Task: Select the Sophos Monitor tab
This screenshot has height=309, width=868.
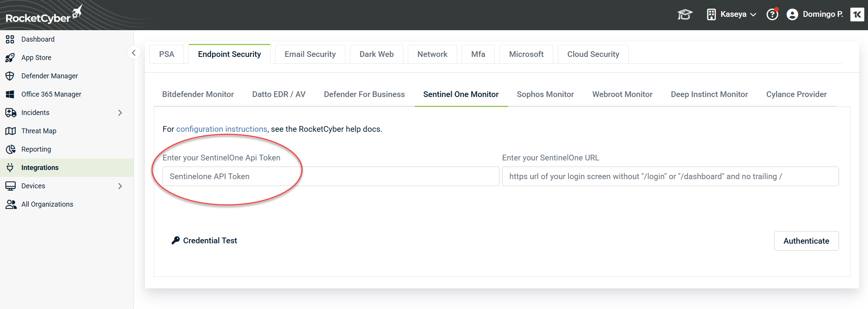Action: pos(545,94)
